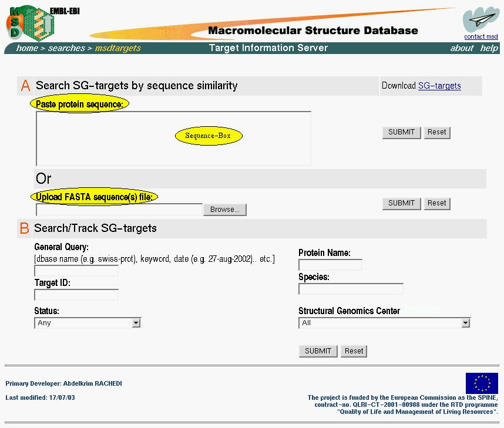The height and width of the screenshot is (428, 504).
Task: Open the about page
Action: 462,48
